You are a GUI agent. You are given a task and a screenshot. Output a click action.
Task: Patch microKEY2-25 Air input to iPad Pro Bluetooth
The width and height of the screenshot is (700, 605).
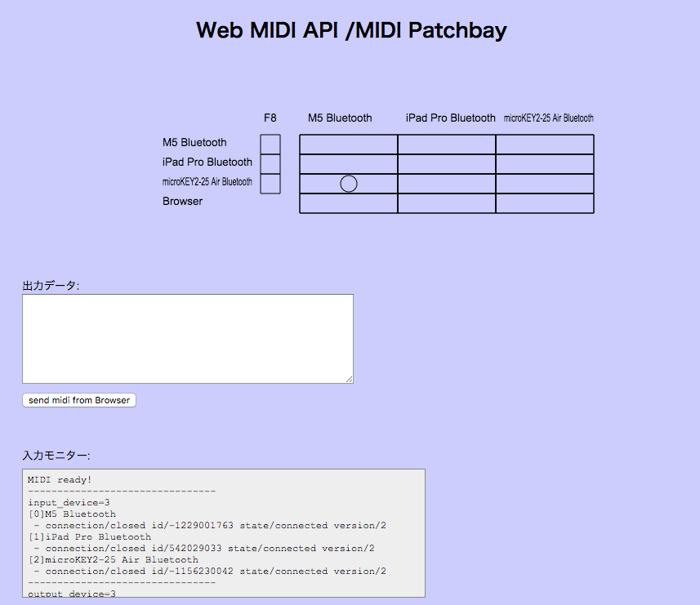(x=446, y=183)
